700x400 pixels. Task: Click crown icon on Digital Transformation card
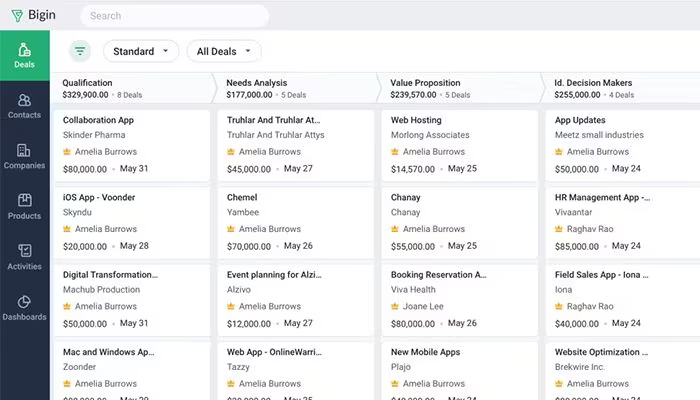click(x=67, y=306)
